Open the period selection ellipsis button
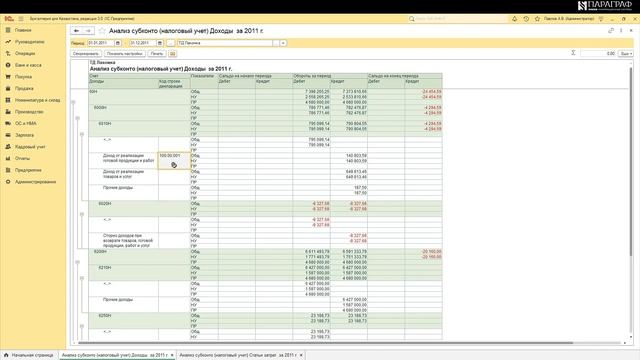 170,43
